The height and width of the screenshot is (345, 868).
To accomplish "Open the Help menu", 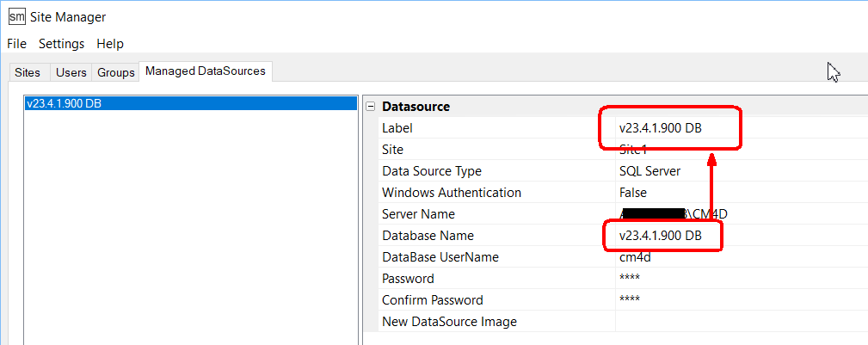I will [x=110, y=43].
